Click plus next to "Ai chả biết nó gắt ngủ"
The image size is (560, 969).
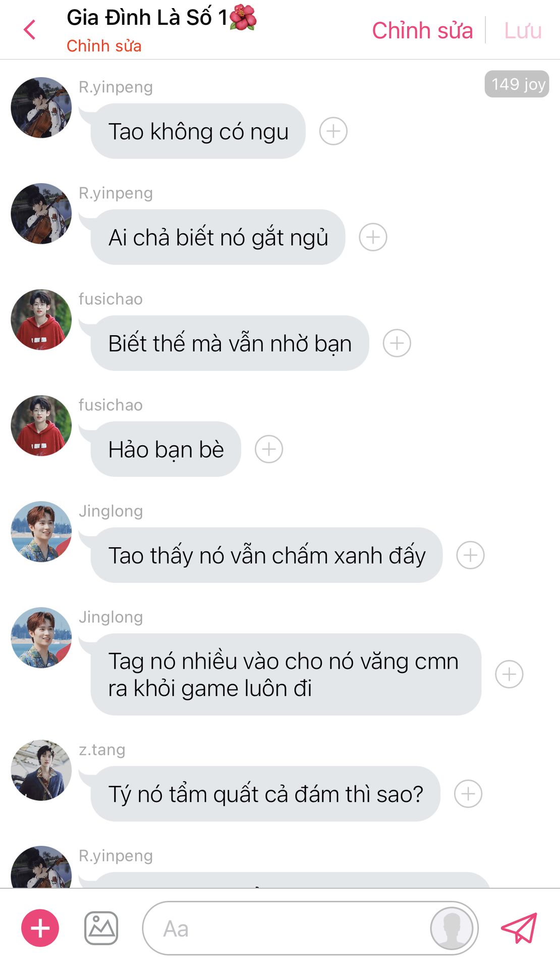point(373,237)
